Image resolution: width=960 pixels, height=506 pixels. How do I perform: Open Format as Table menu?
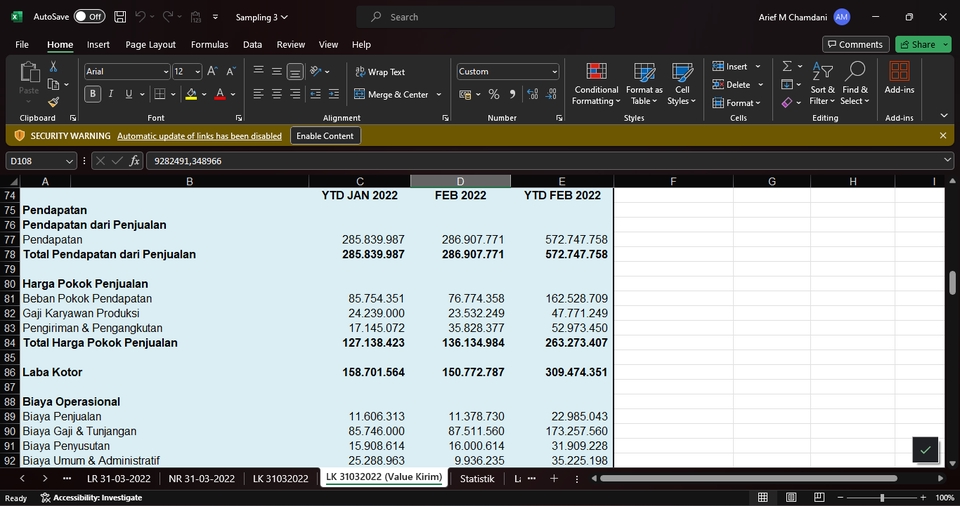coord(644,85)
